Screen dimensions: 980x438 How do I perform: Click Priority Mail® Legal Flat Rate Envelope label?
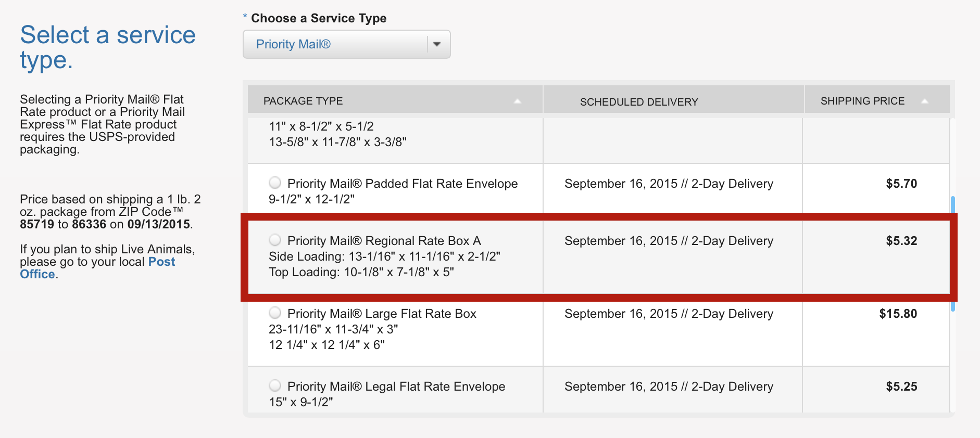click(396, 387)
